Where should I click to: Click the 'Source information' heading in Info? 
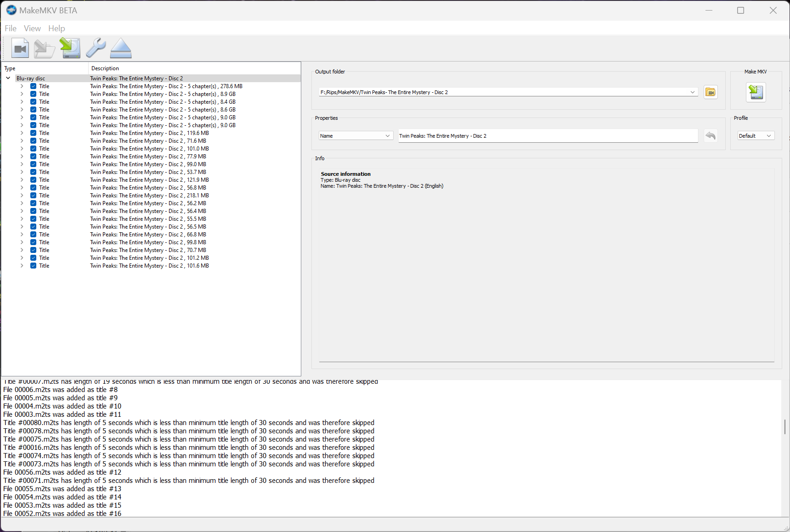click(346, 174)
